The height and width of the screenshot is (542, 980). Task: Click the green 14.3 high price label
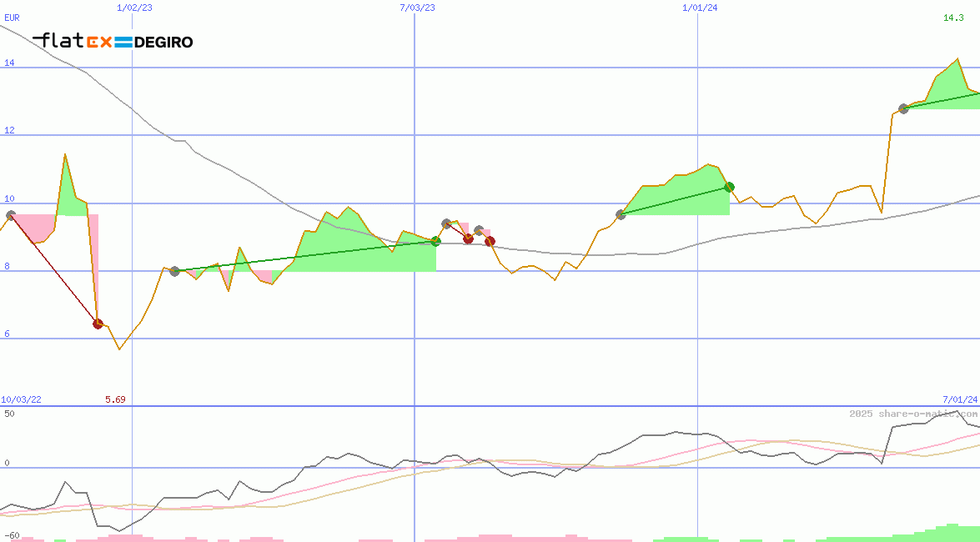pos(953,18)
